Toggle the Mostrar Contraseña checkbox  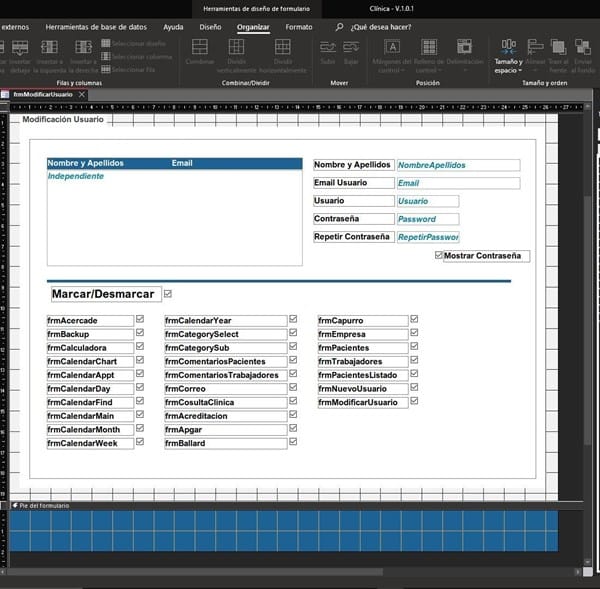pyautogui.click(x=439, y=256)
